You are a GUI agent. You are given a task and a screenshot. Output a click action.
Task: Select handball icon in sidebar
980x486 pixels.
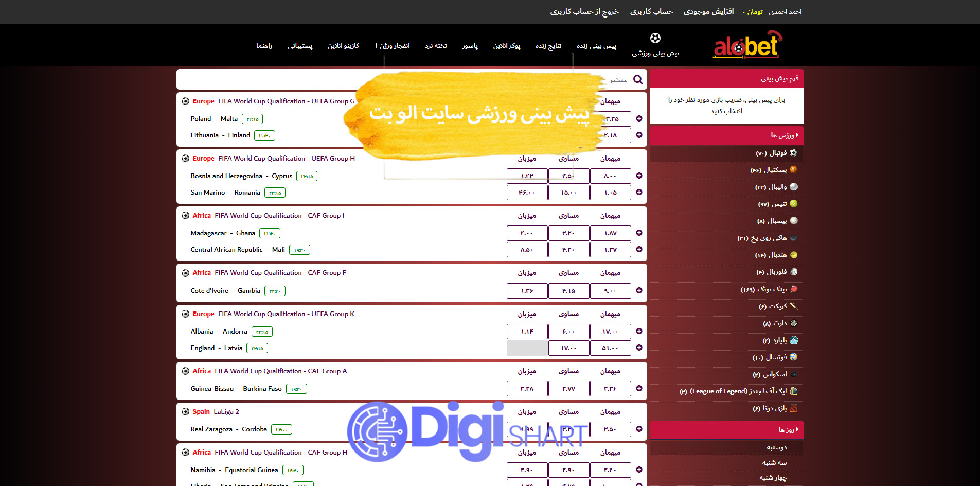pos(794,255)
